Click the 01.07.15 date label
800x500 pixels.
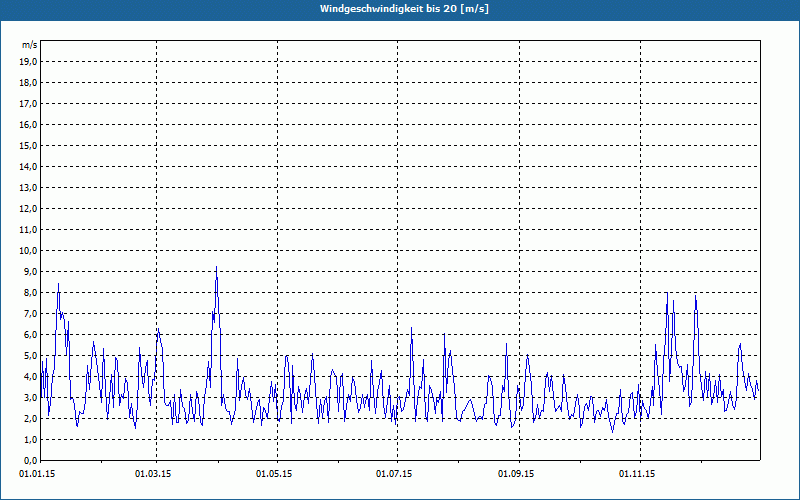[394, 474]
